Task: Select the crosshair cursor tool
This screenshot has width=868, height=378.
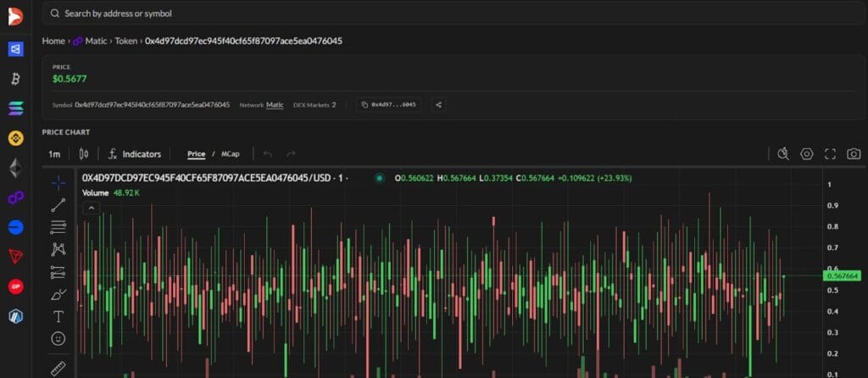Action: click(x=58, y=183)
